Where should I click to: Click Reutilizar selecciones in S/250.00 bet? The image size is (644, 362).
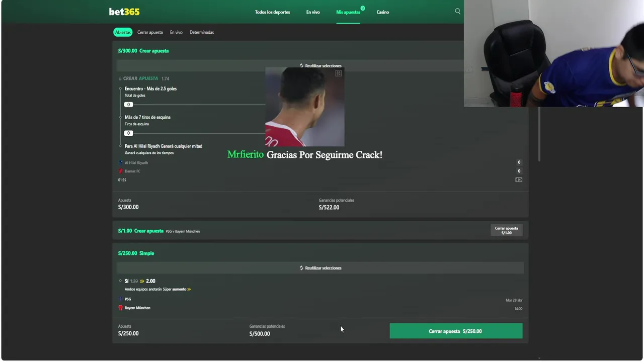pos(320,268)
